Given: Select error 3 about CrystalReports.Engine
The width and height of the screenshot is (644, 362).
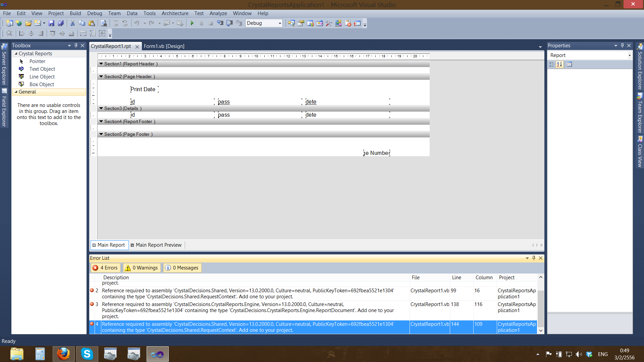Looking at the screenshot, I should click(x=313, y=310).
